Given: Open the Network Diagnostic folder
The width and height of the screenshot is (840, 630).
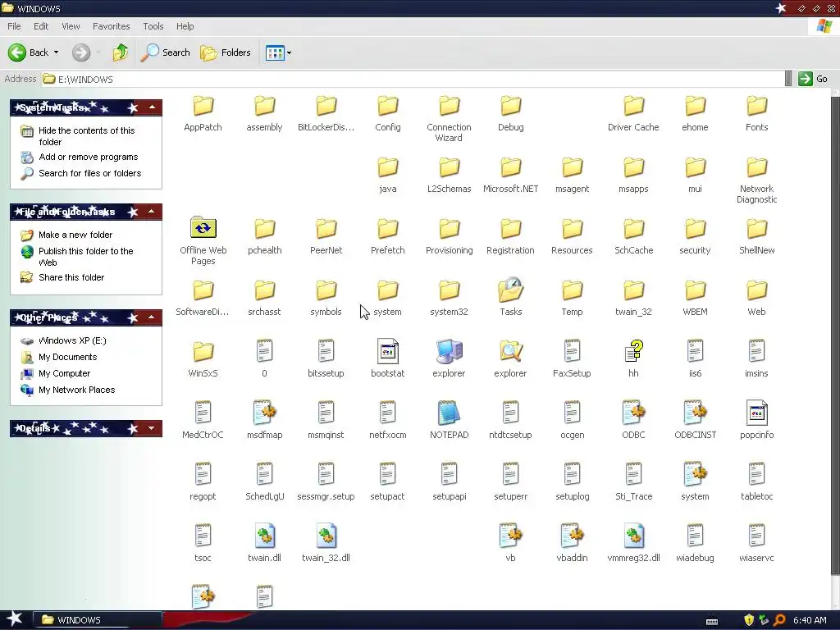Looking at the screenshot, I should pos(756,167).
